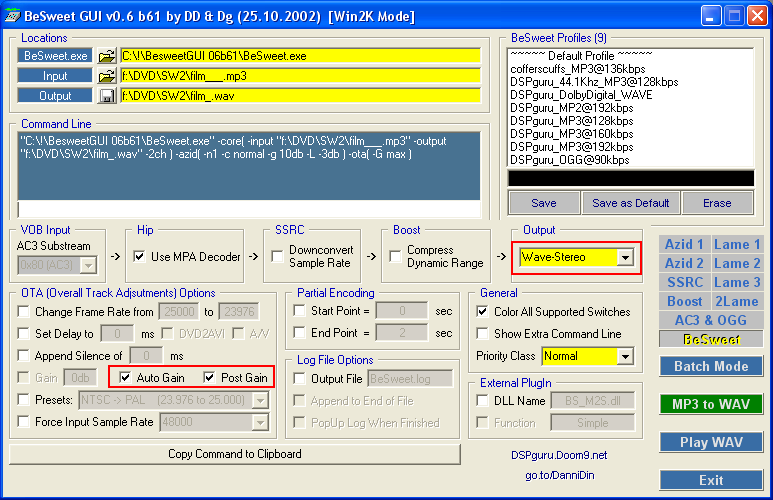The height and width of the screenshot is (500, 773).
Task: Expand NTSC -> PAL presets dropdown
Action: [x=260, y=400]
